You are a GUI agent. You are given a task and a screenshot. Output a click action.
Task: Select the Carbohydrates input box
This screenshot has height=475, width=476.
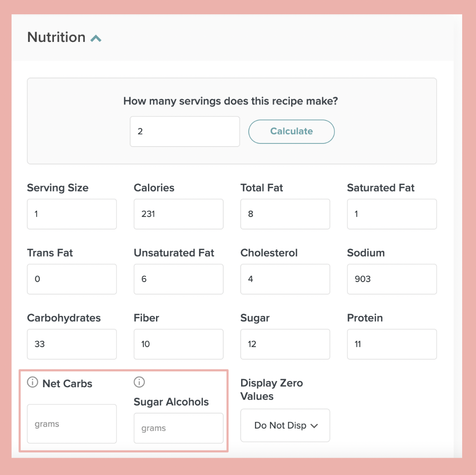coord(72,344)
